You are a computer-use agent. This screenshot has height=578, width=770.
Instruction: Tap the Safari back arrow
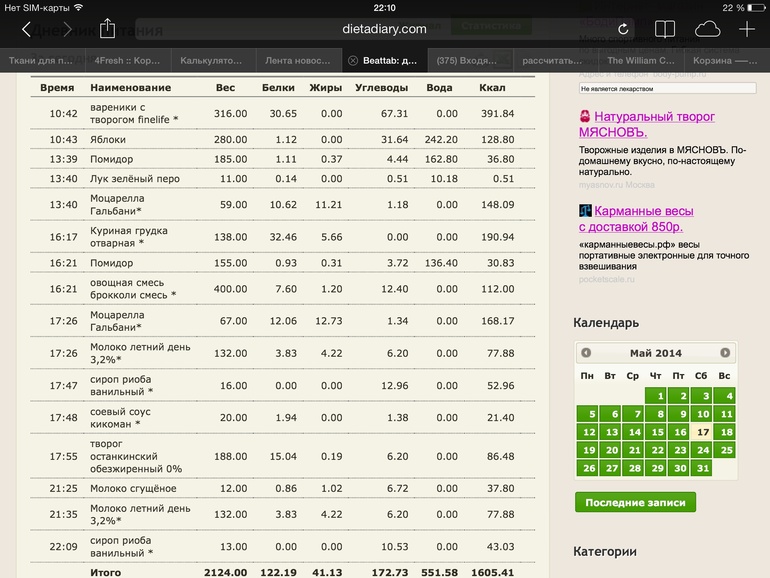[x=26, y=30]
